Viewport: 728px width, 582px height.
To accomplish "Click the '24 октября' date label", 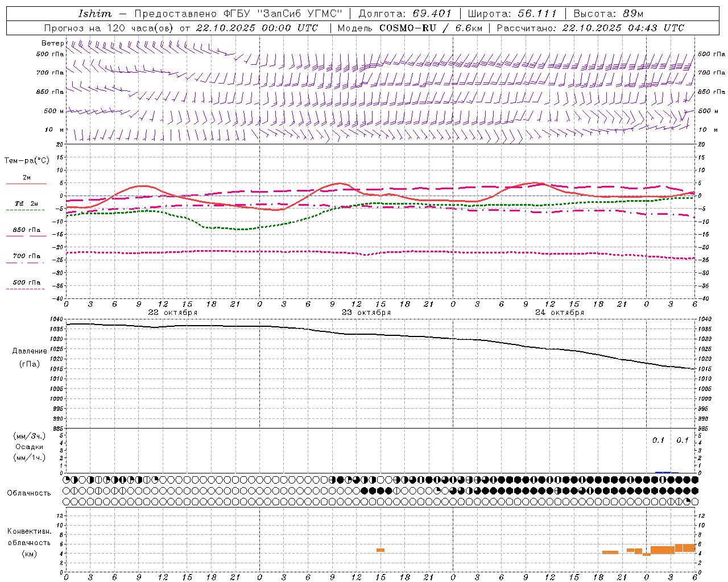I will point(560,313).
